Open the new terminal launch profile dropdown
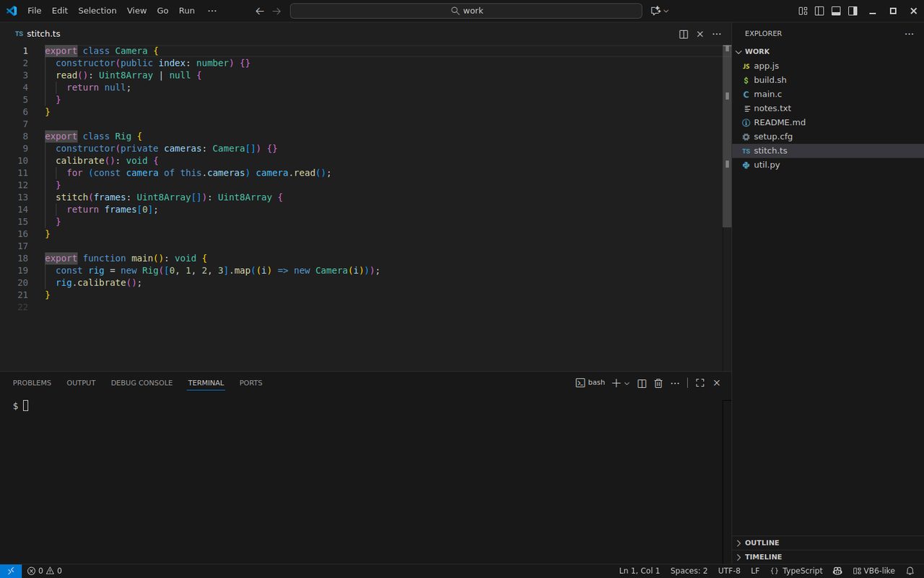Screen dimensions: 924x578 tap(627, 383)
